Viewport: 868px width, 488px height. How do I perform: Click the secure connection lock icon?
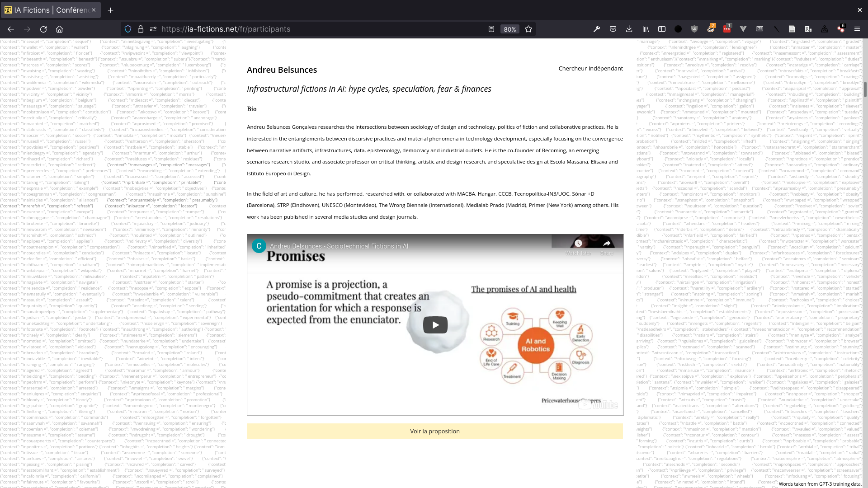pos(141,29)
